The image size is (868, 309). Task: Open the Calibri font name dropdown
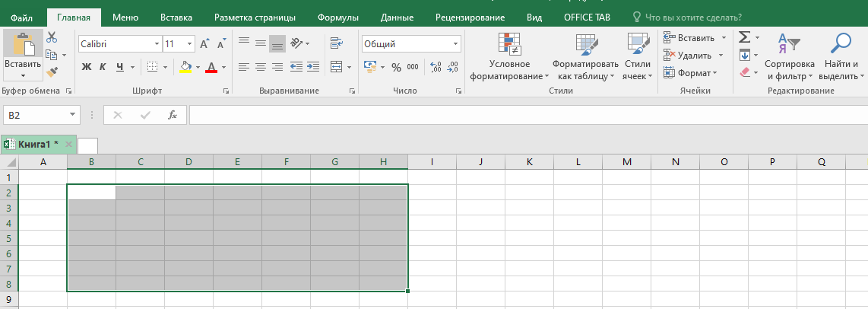(157, 44)
